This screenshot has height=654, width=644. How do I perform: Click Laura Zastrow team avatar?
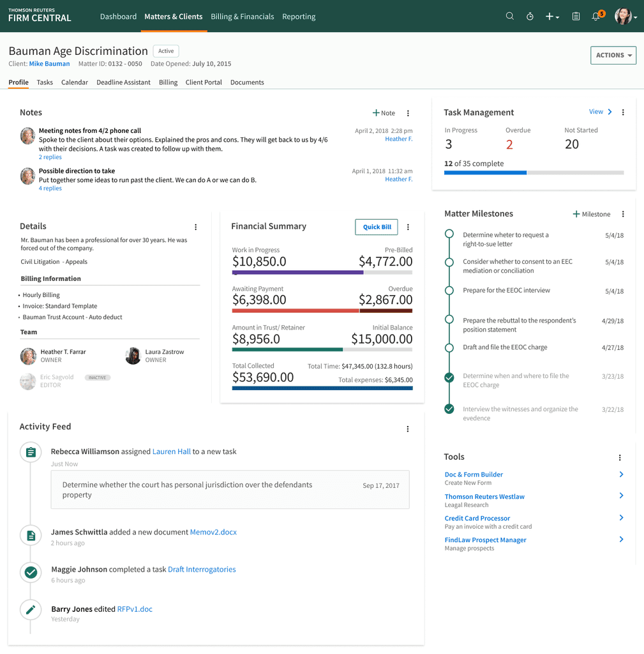point(133,356)
